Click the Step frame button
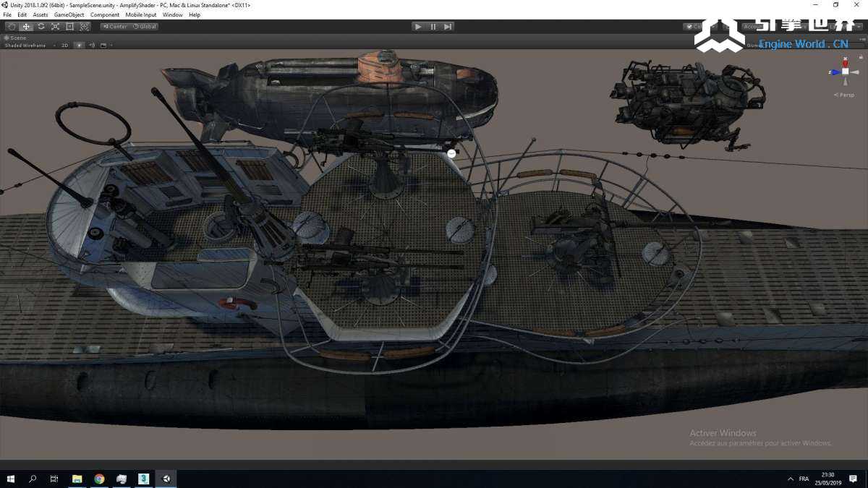The height and width of the screenshot is (488, 868). point(448,27)
